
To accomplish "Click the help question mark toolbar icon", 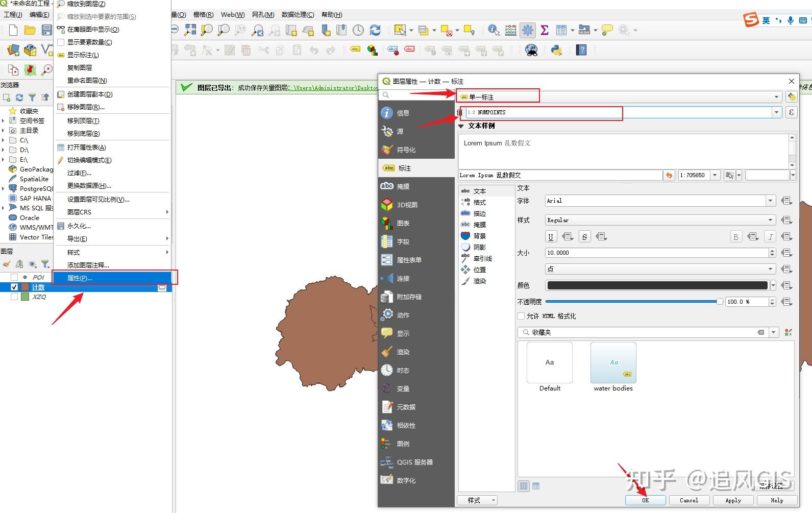I will pyautogui.click(x=581, y=50).
